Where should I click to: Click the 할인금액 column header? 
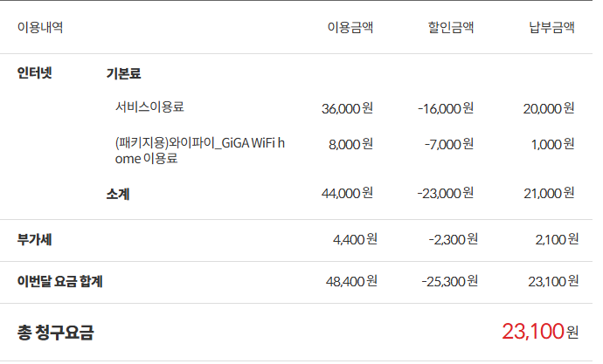pyautogui.click(x=451, y=27)
